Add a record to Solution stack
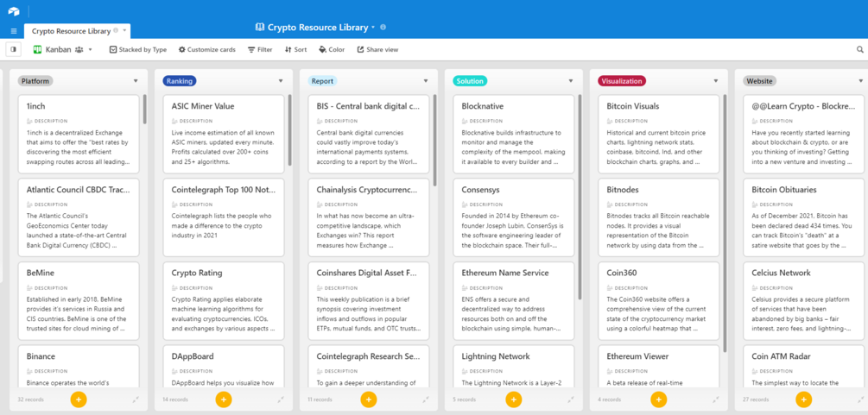Viewport: 868px width, 415px height. [x=514, y=399]
